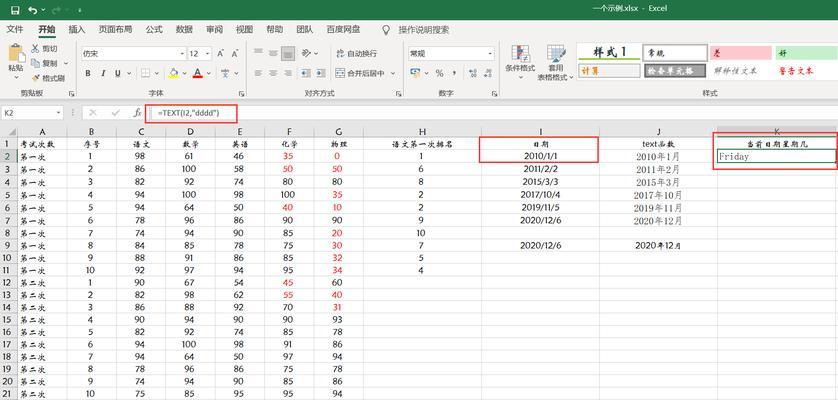The width and height of the screenshot is (838, 400).
Task: Apply the 计算 cell style
Action: pos(609,71)
